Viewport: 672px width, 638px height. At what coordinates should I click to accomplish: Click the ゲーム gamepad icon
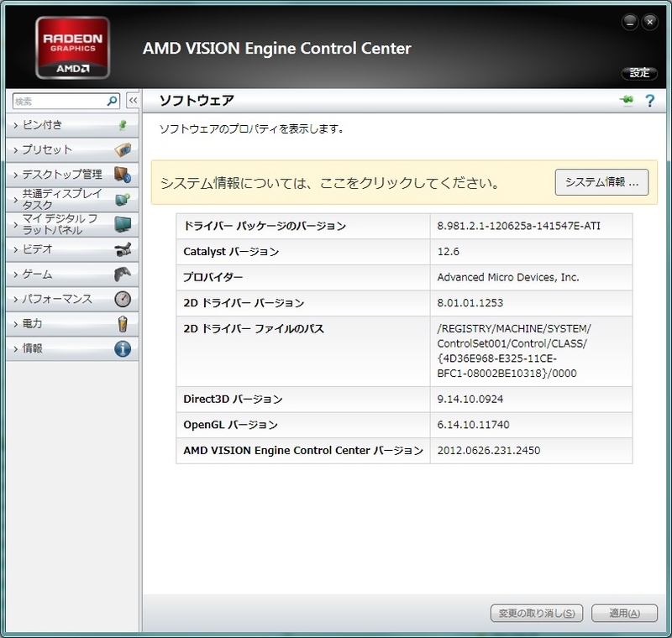pos(123,274)
